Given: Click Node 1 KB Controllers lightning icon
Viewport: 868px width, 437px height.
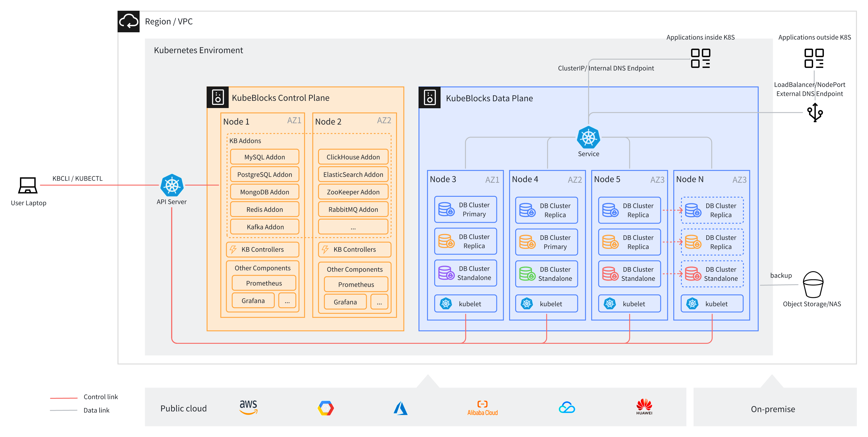Looking at the screenshot, I should 233,249.
